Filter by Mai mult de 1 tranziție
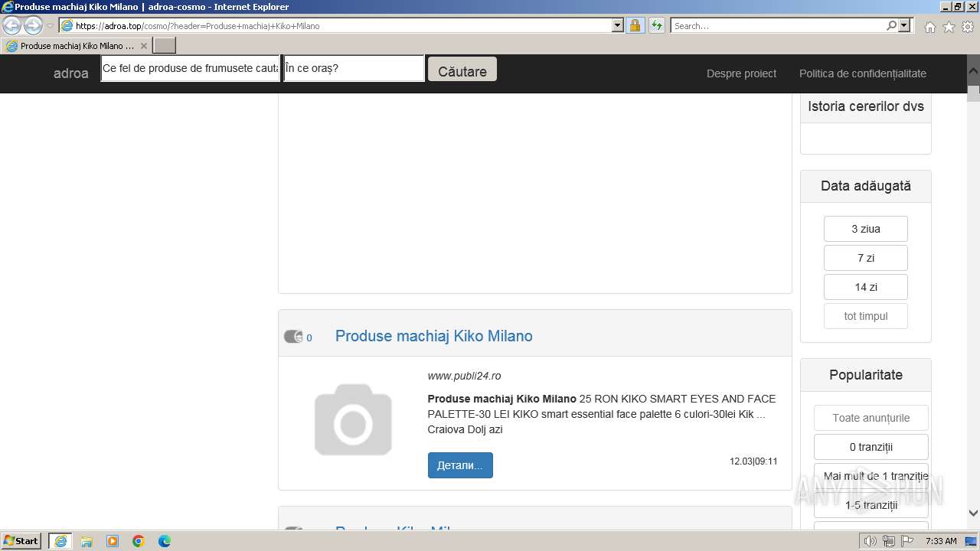The height and width of the screenshot is (551, 980). (x=871, y=476)
